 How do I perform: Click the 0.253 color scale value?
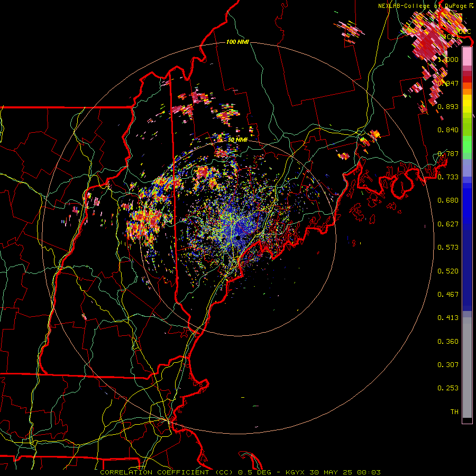point(448,388)
